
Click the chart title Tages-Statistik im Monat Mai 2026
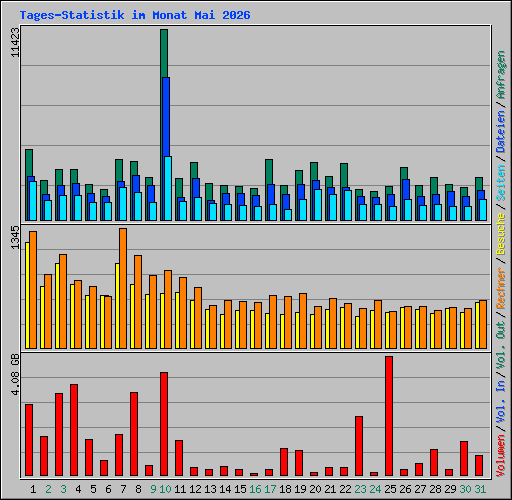coord(135,15)
